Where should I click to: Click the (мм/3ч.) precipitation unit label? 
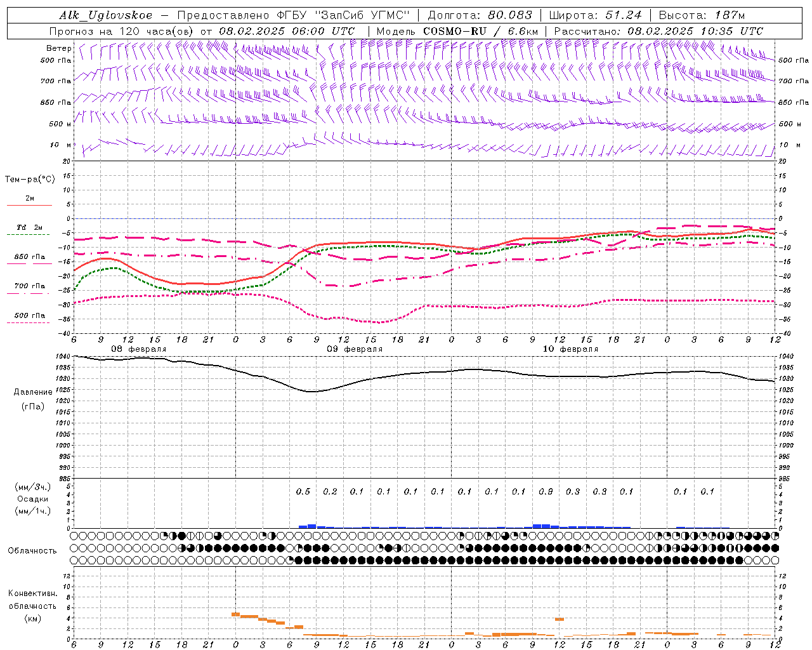[33, 487]
